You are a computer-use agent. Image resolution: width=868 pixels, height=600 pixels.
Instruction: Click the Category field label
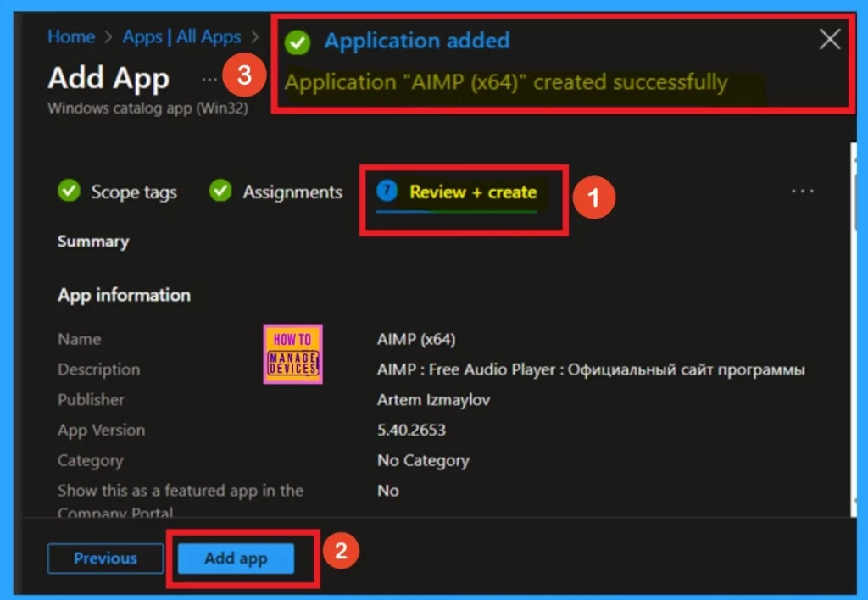tap(90, 460)
